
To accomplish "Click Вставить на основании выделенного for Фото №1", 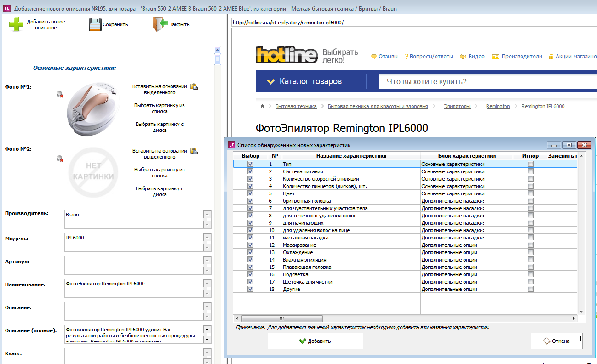I will click(x=160, y=89).
